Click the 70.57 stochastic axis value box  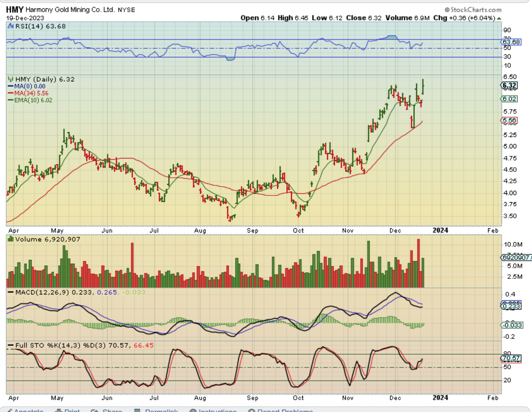point(511,358)
